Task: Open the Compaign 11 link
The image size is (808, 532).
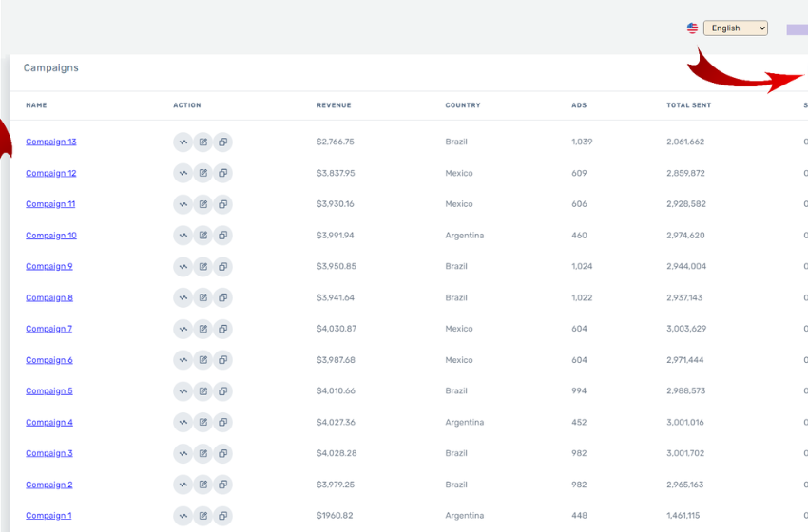Action: (50, 204)
